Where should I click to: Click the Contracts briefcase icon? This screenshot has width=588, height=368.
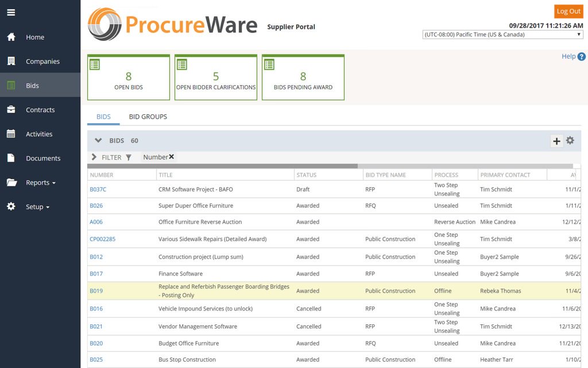(x=11, y=109)
